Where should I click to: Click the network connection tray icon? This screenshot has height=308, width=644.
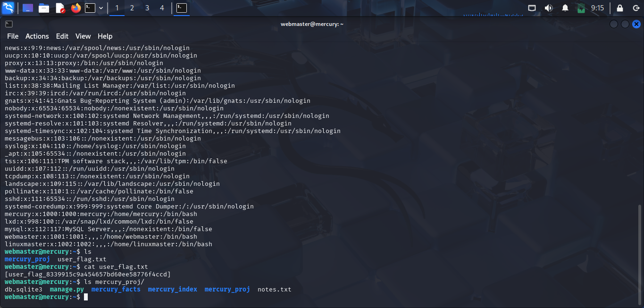532,8
